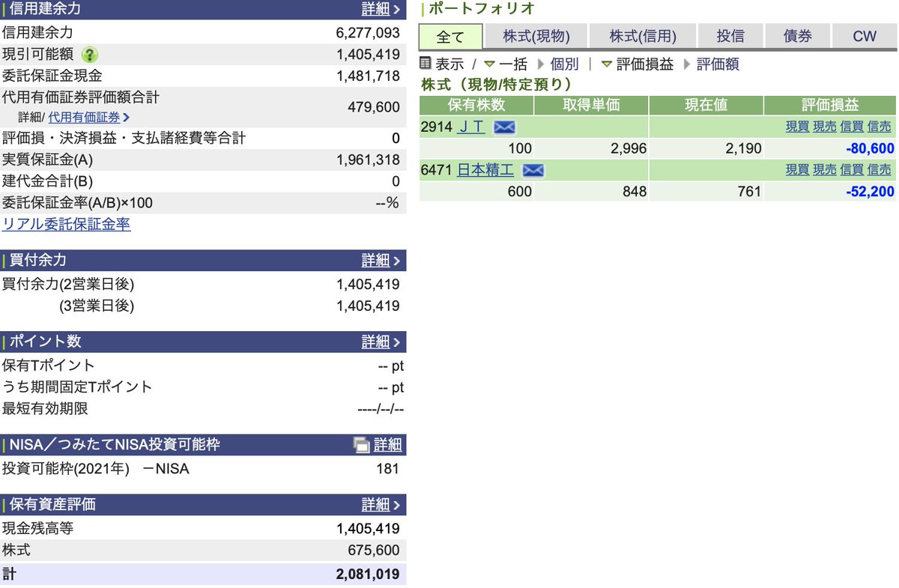Click the 日本精工 stock name link
The height and width of the screenshot is (588, 899).
(485, 170)
